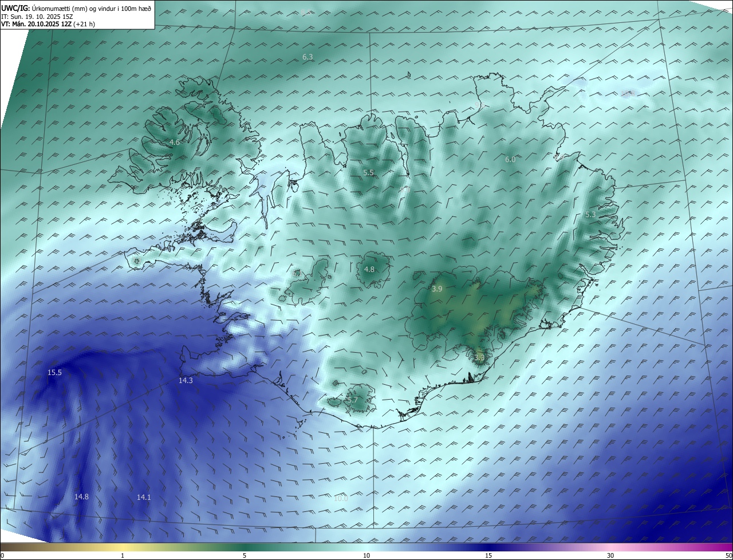The height and width of the screenshot is (560, 733).
Task: Click the 5.3 value label in east Iceland
Action: 590,214
